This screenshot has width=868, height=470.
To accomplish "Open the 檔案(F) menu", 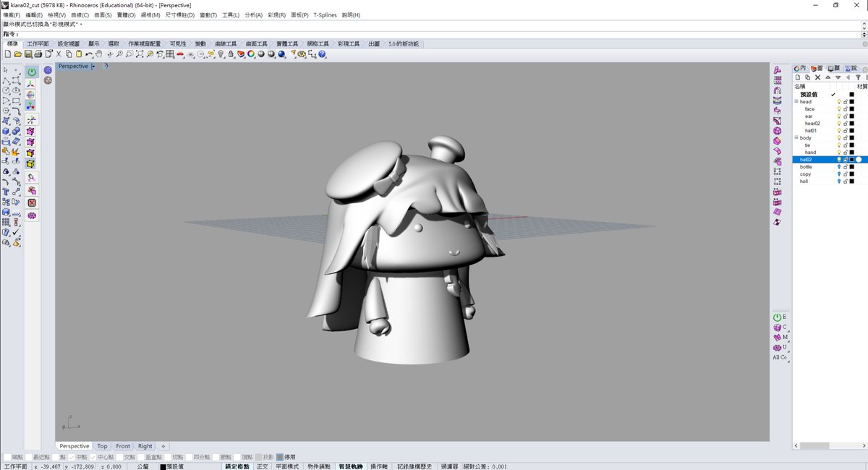I will click(12, 14).
